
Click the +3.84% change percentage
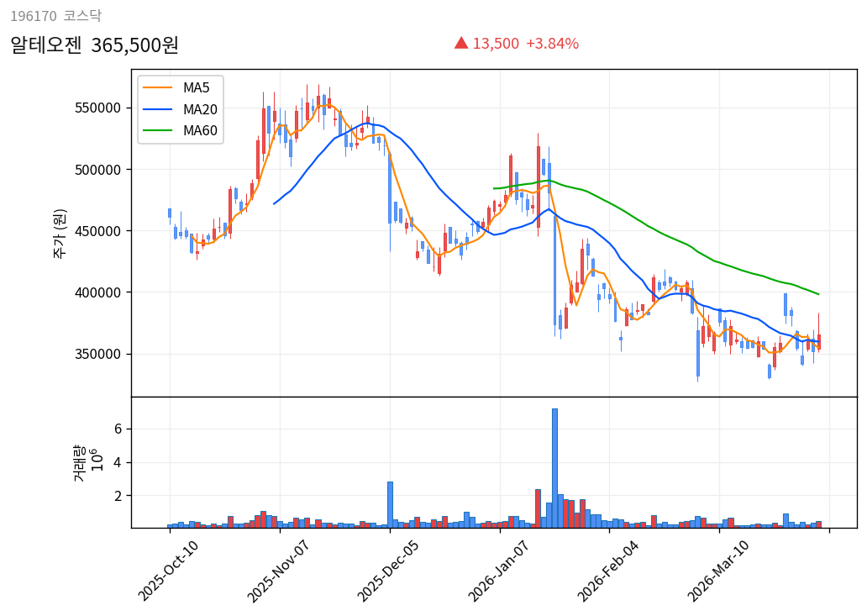tap(552, 44)
